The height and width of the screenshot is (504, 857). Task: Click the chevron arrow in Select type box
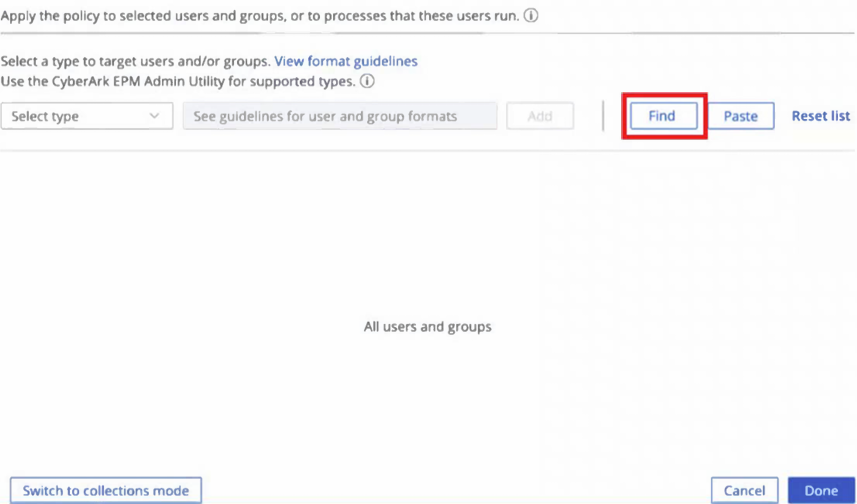(154, 116)
